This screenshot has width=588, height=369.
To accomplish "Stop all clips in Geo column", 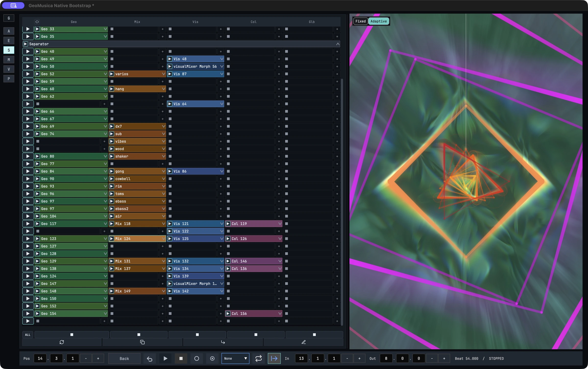I will [72, 335].
